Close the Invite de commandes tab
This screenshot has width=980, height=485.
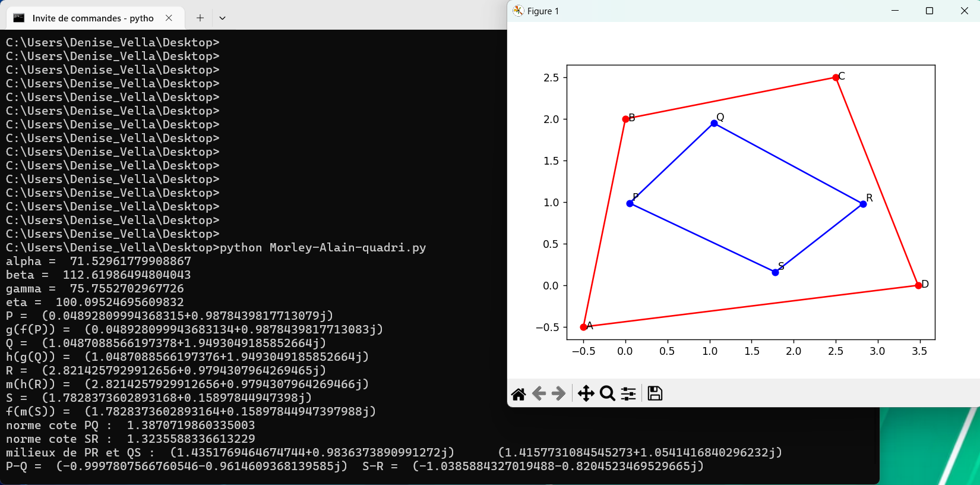[x=169, y=18]
